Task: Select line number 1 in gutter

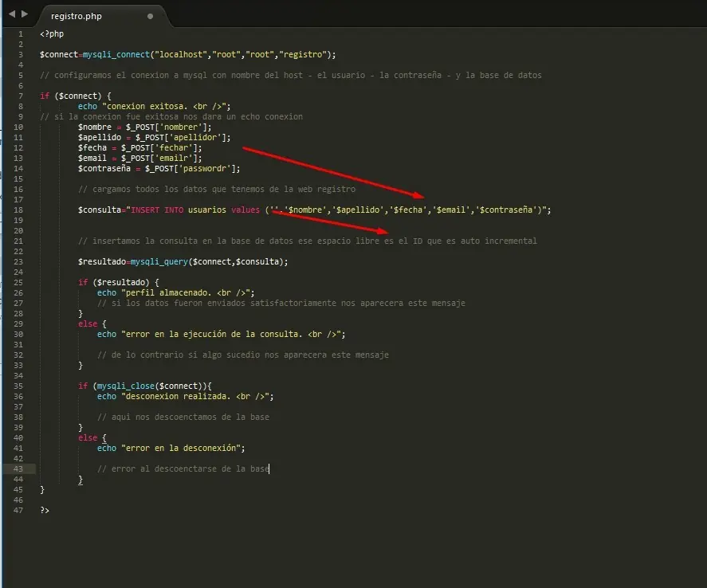Action: pos(20,33)
